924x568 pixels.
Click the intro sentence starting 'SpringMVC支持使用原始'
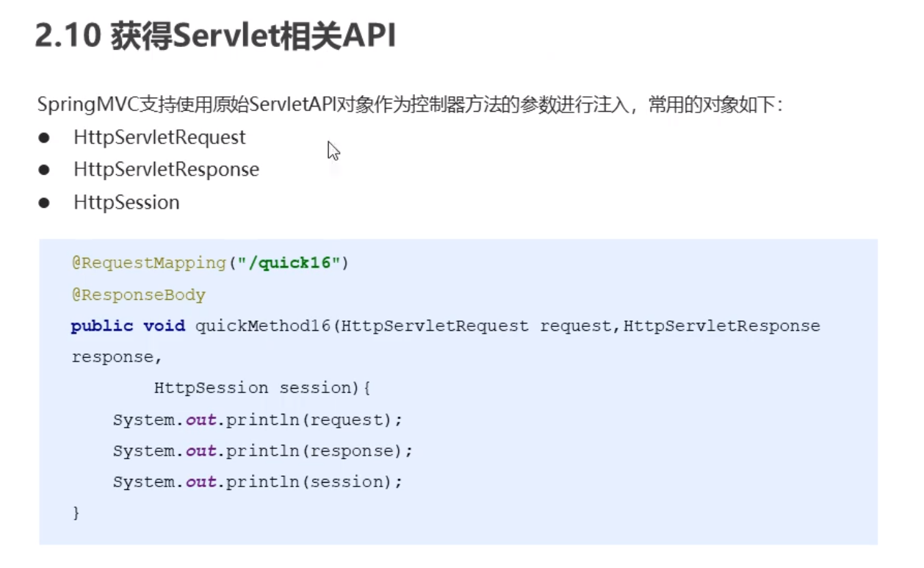pos(411,105)
